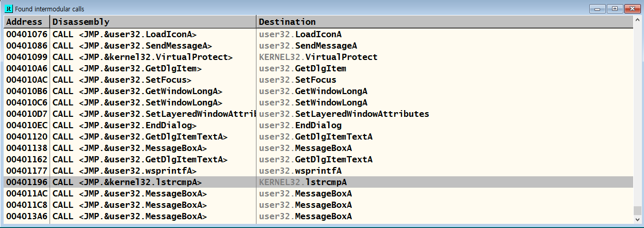Select address 00401162
The height and width of the screenshot is (228, 644).
click(27, 159)
